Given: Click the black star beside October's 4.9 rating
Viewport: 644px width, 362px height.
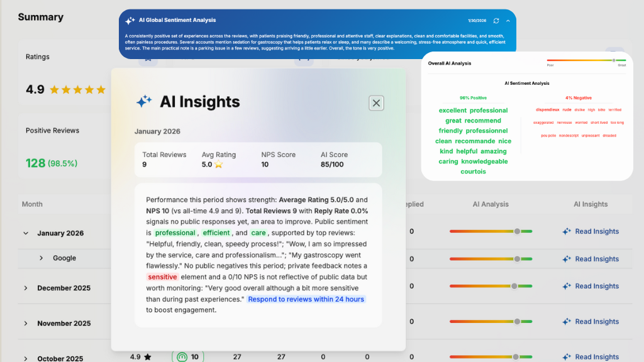Looking at the screenshot, I should 147,357.
